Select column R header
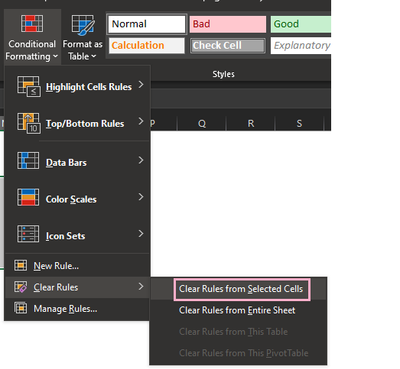The image size is (400, 369). point(251,124)
